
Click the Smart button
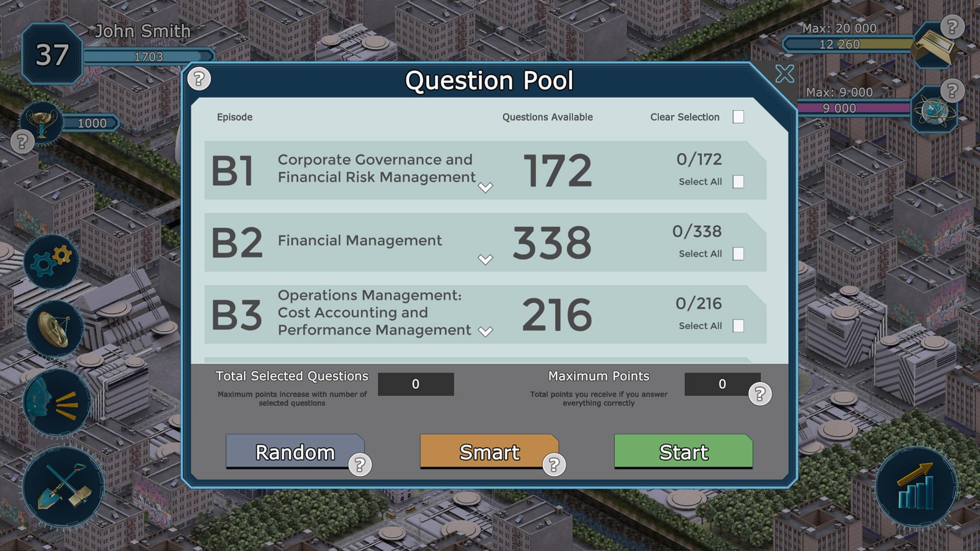[x=489, y=451]
